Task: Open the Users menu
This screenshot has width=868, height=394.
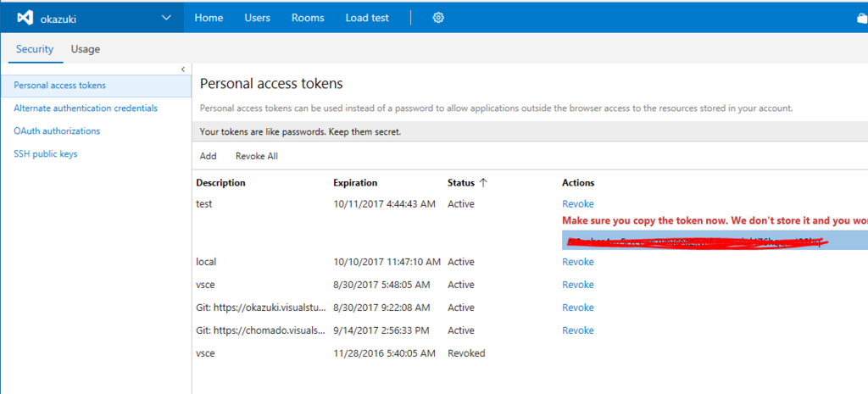Action: (258, 18)
